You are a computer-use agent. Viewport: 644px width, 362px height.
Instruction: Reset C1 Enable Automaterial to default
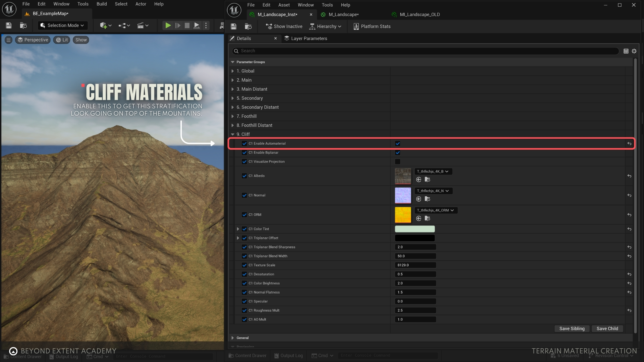click(x=629, y=143)
